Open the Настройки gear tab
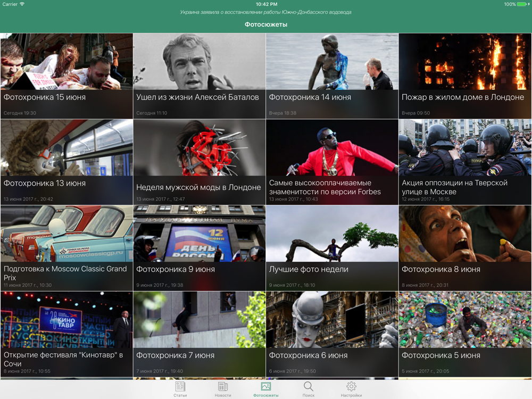The image size is (532, 399). (x=351, y=386)
